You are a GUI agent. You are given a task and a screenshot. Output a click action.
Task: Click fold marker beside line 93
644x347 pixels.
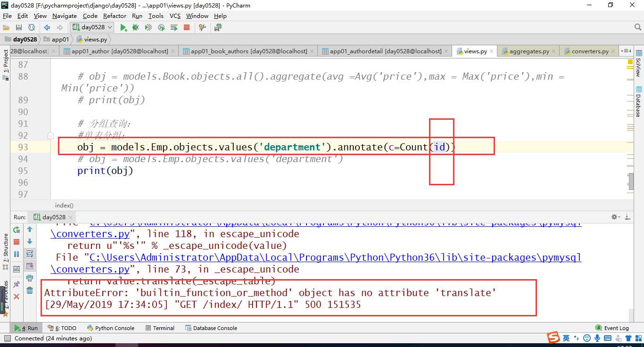[x=51, y=136]
